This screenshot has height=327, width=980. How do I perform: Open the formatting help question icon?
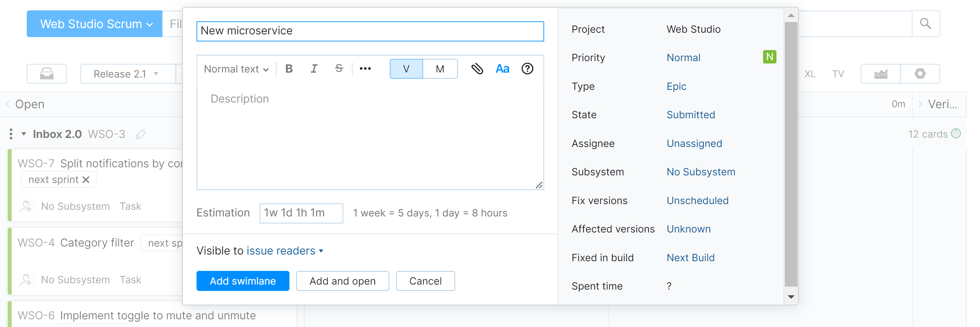coord(527,69)
